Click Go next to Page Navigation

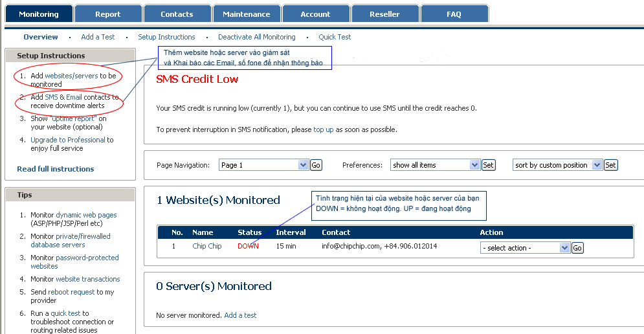point(316,165)
